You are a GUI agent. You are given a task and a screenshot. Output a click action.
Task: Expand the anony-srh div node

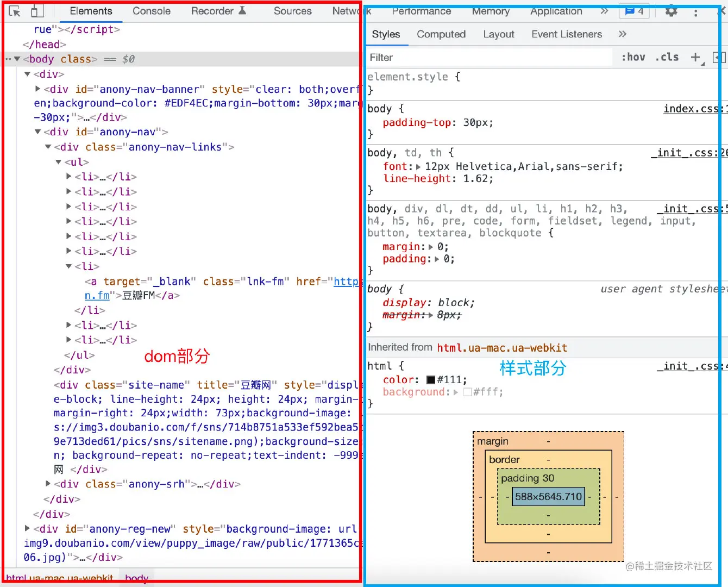coord(48,483)
